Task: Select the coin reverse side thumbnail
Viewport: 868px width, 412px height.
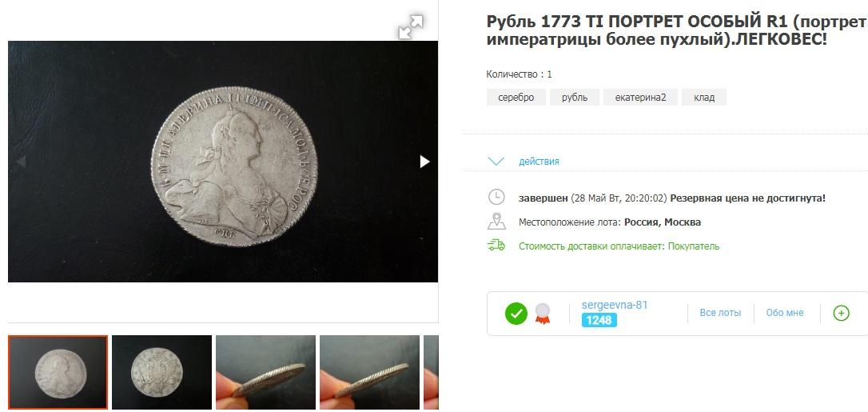Action: click(161, 372)
